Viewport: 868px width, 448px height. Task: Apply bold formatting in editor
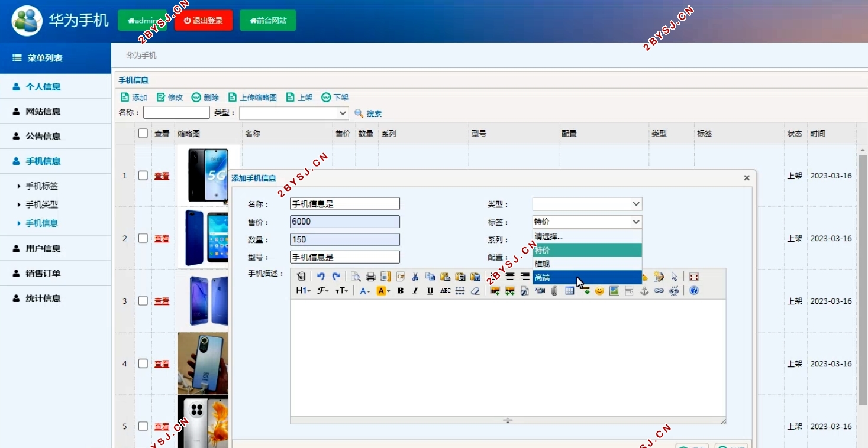coord(401,291)
